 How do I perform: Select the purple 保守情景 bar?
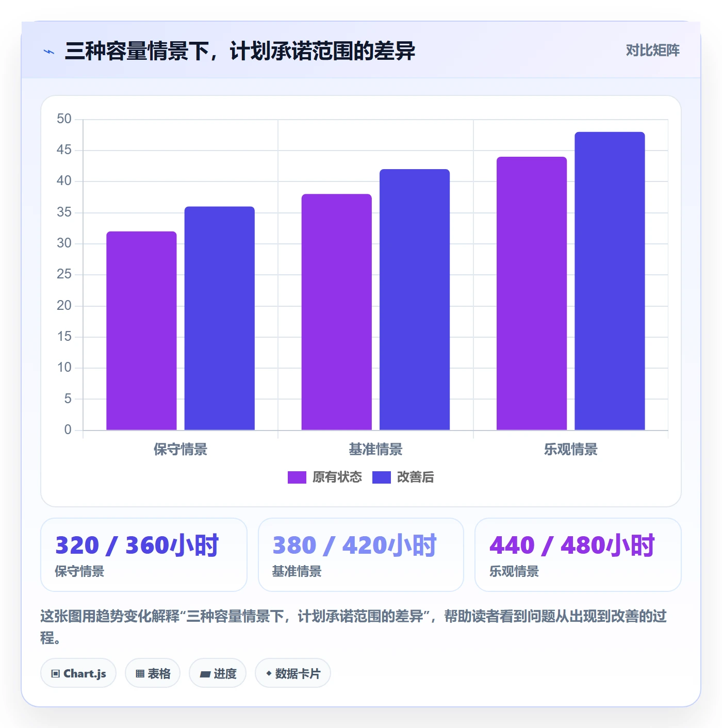[x=141, y=330]
